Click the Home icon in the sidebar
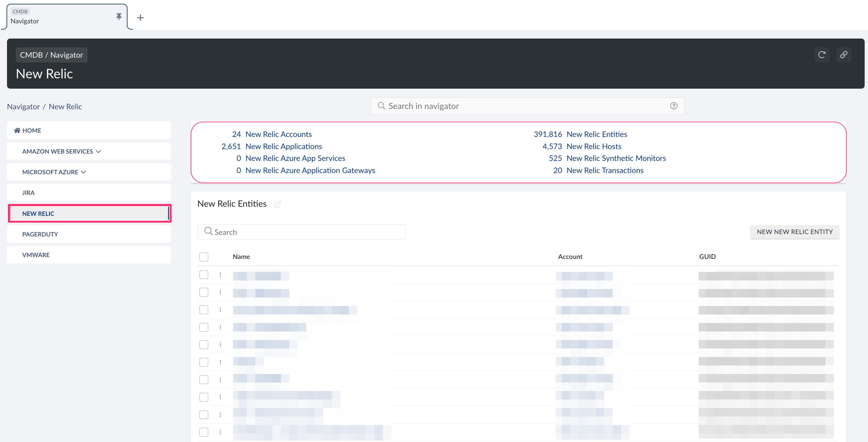Screen dimensions: 868x442 [x=17, y=130]
